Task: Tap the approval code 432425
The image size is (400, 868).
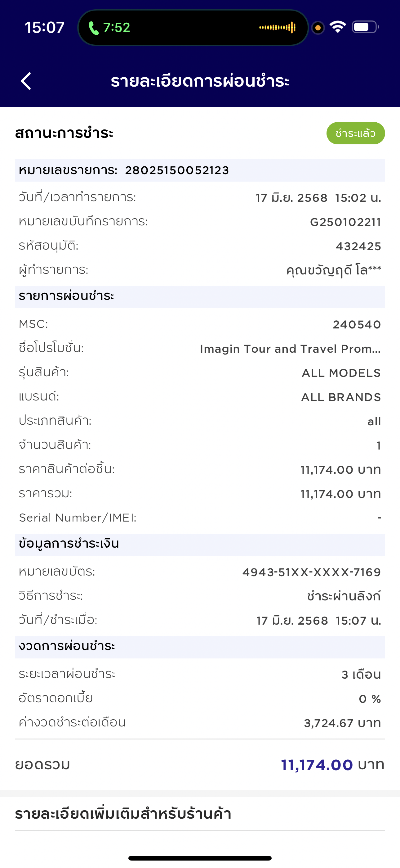Action: (x=358, y=247)
